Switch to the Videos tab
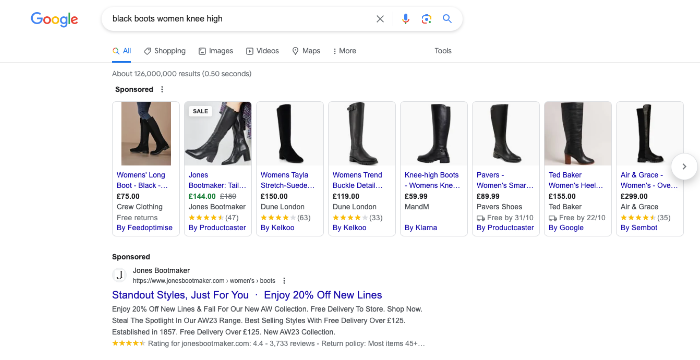Image resolution: width=700 pixels, height=360 pixels. [x=262, y=51]
